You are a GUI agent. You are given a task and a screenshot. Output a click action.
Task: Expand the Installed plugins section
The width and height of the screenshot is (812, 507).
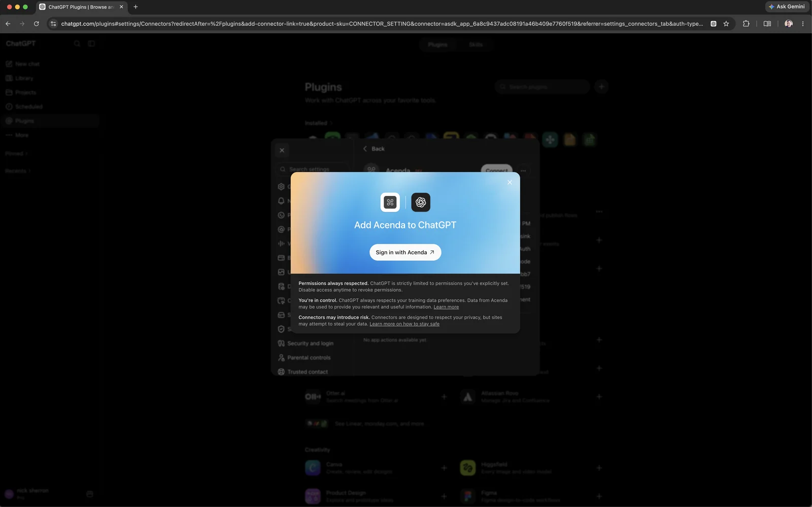[319, 123]
